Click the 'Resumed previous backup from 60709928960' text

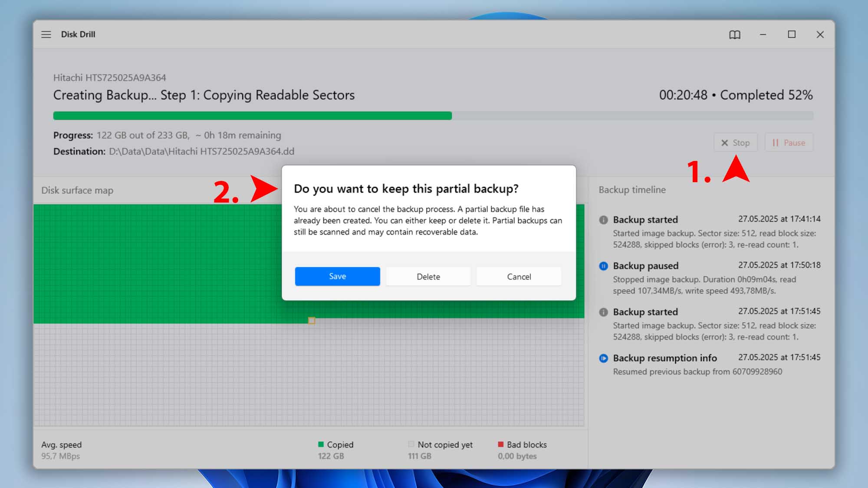click(697, 372)
